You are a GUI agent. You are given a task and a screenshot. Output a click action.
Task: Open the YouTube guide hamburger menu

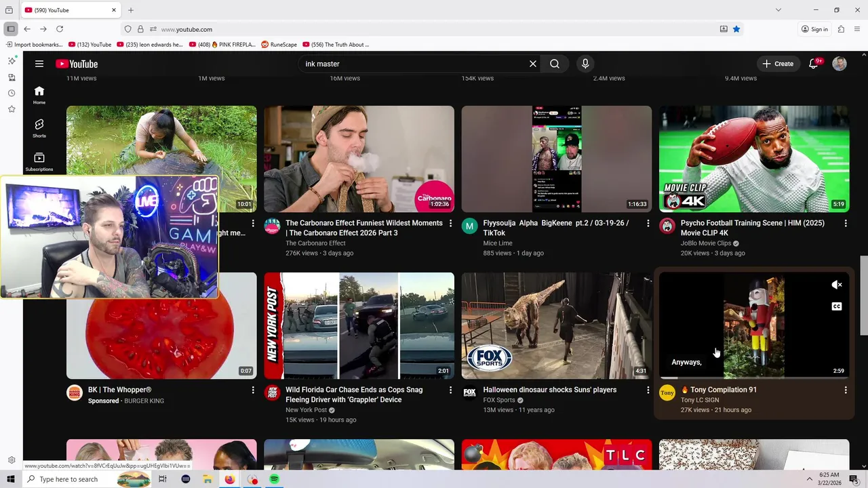(39, 64)
